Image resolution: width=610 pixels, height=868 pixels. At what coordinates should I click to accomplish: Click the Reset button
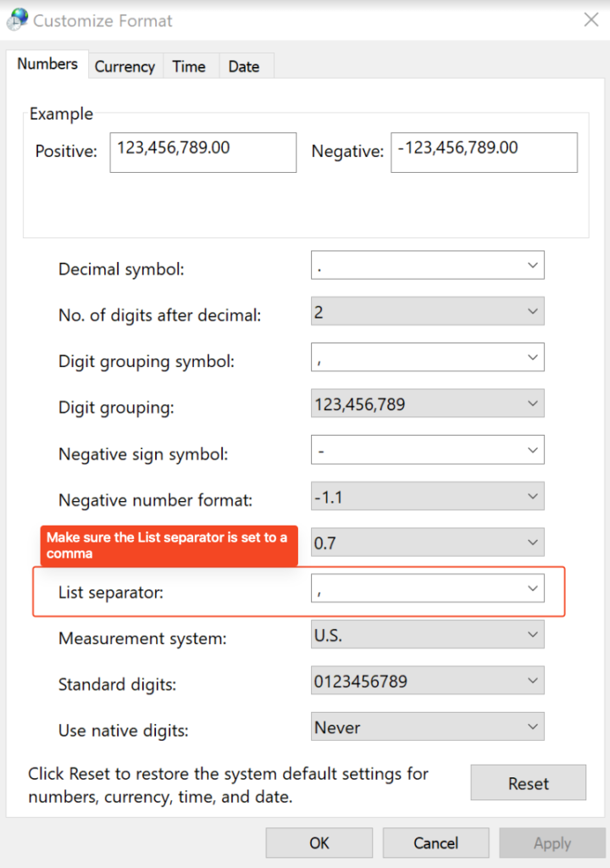[x=528, y=783]
